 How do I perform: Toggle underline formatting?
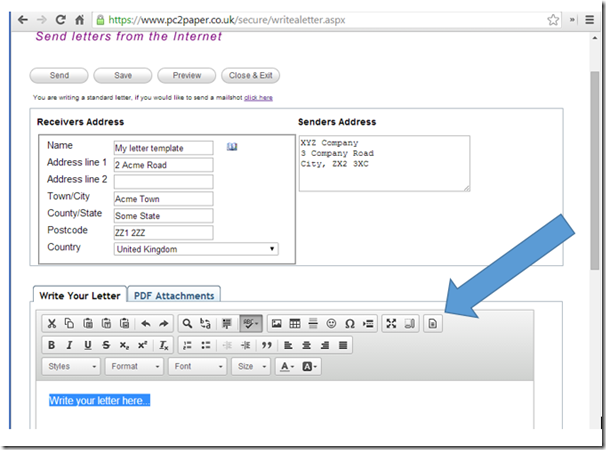(88, 345)
